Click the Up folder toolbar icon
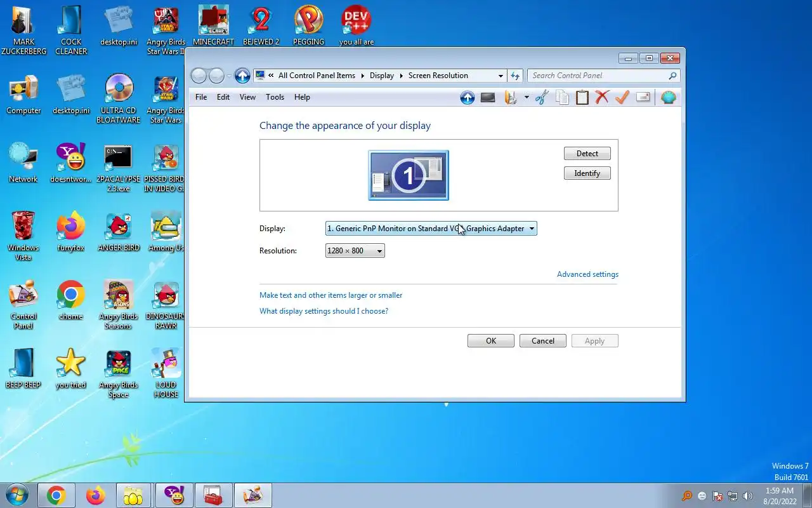 (468, 97)
